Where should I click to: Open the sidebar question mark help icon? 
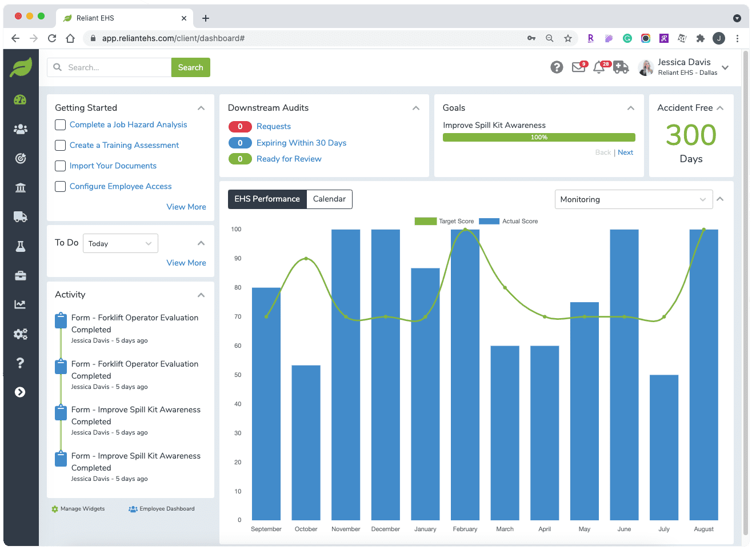tap(20, 363)
